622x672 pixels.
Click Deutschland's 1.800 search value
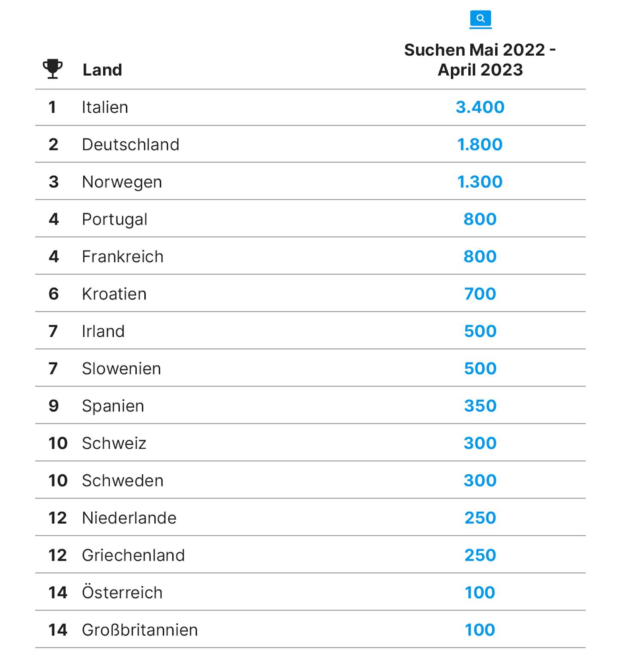coord(480,144)
